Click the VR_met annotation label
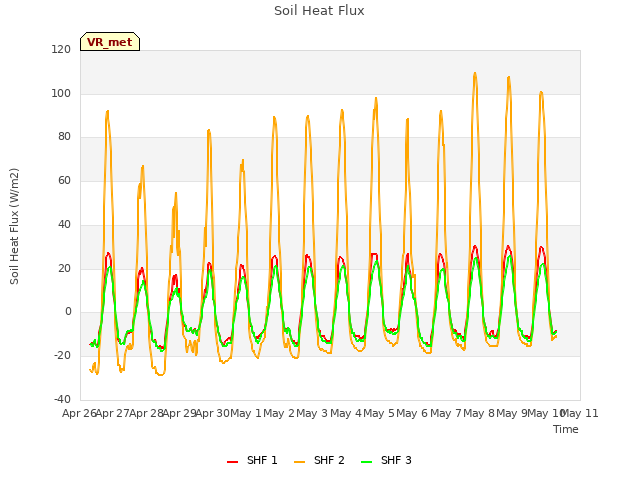Screen dimensions: 640x480 tap(110, 42)
